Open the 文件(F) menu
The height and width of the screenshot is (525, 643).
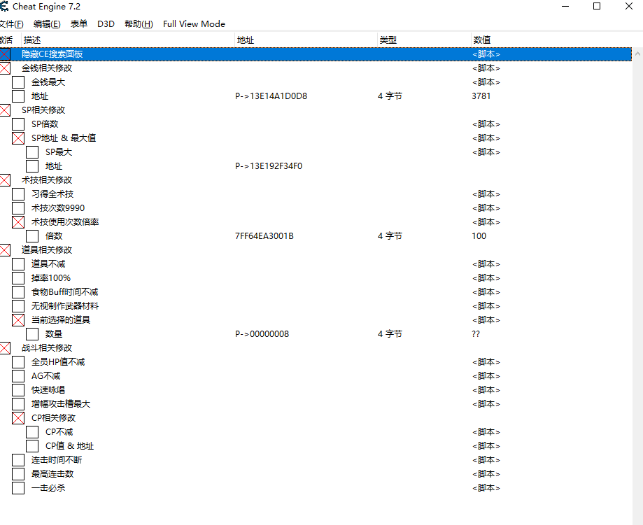(x=11, y=24)
